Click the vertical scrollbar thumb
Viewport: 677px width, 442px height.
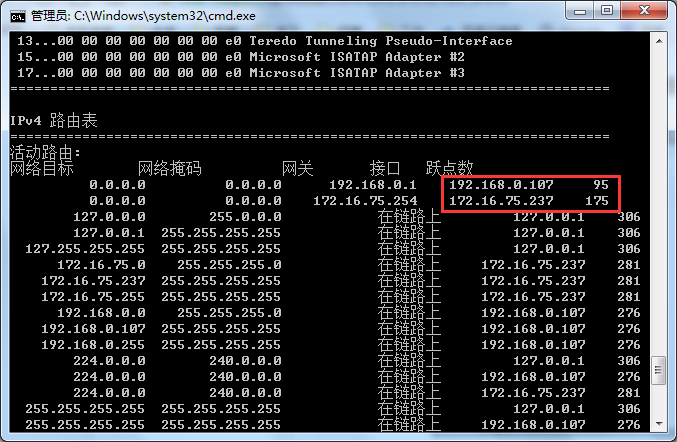pos(659,370)
